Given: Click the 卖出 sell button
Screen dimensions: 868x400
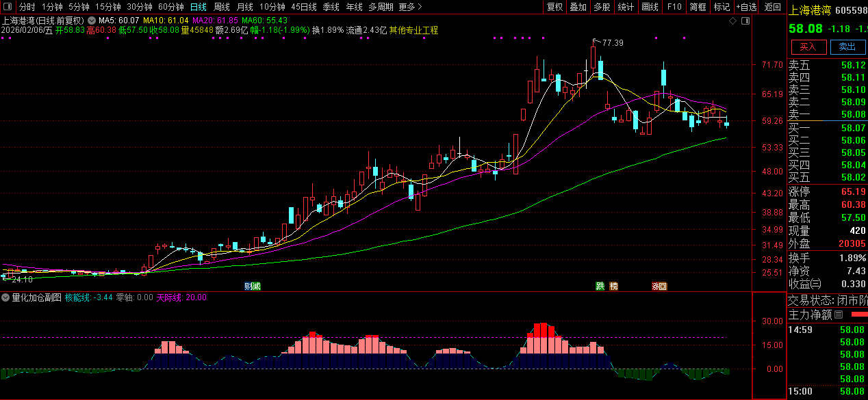Looking at the screenshot, I should 847,46.
